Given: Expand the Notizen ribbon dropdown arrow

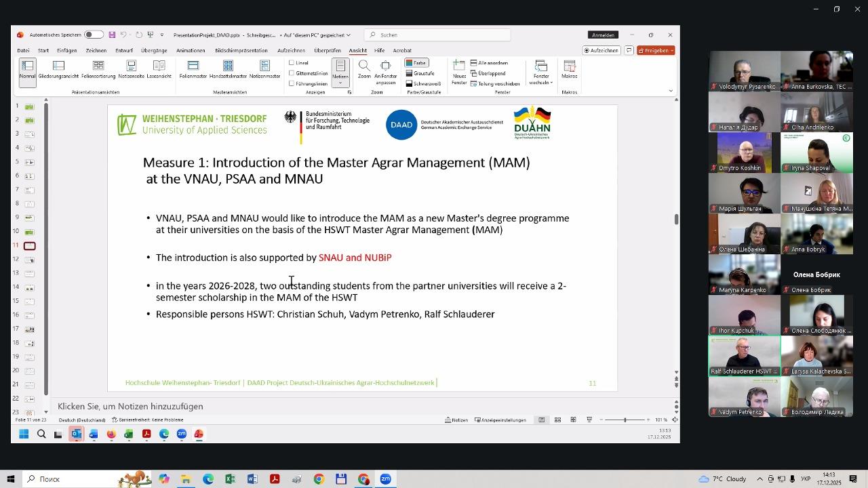Looking at the screenshot, I should tap(340, 83).
